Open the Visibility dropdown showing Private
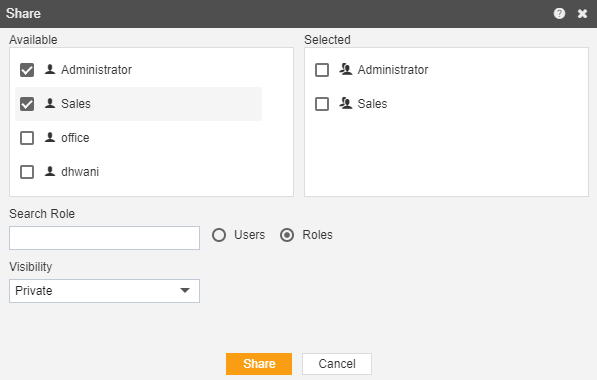Image resolution: width=597 pixels, height=380 pixels. (x=104, y=291)
